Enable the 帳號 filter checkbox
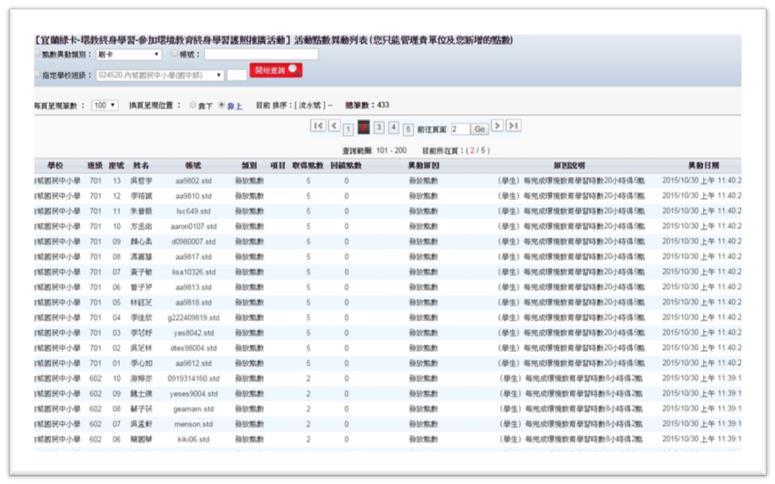 pos(175,54)
